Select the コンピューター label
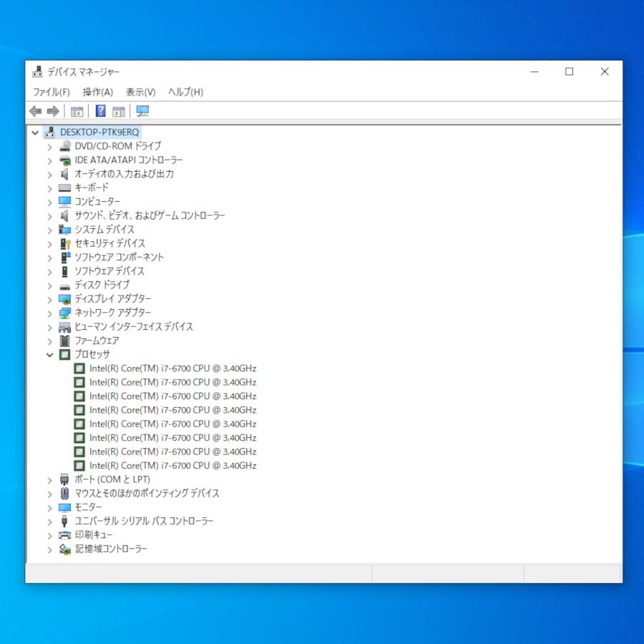This screenshot has width=644, height=644. point(97,201)
